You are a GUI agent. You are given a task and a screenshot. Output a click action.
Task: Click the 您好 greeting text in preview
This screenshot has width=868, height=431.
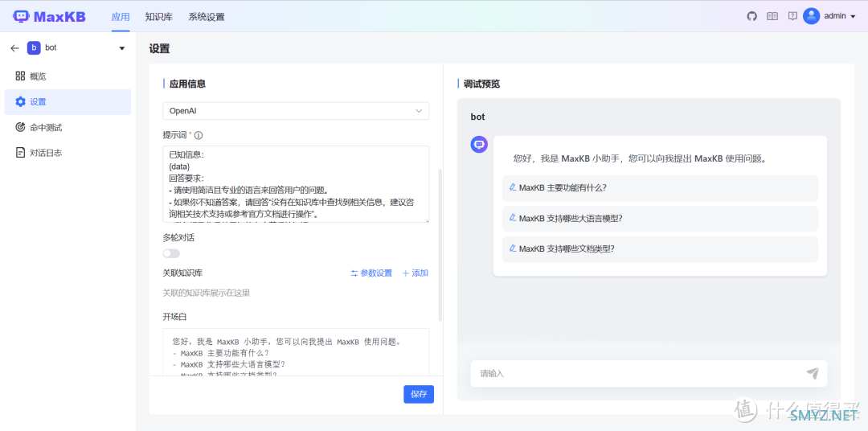(x=640, y=158)
